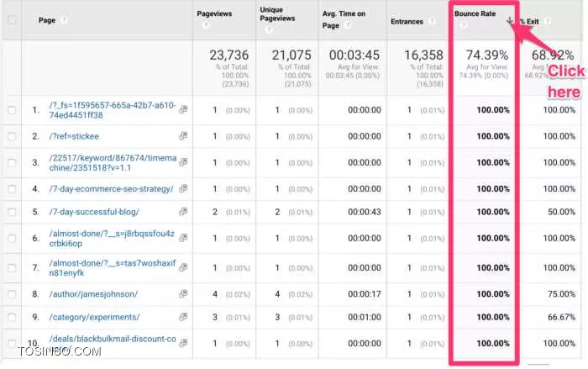588x369 pixels.
Task: Open external link icon for almost-done tas7woshaxif row
Action: click(x=183, y=267)
